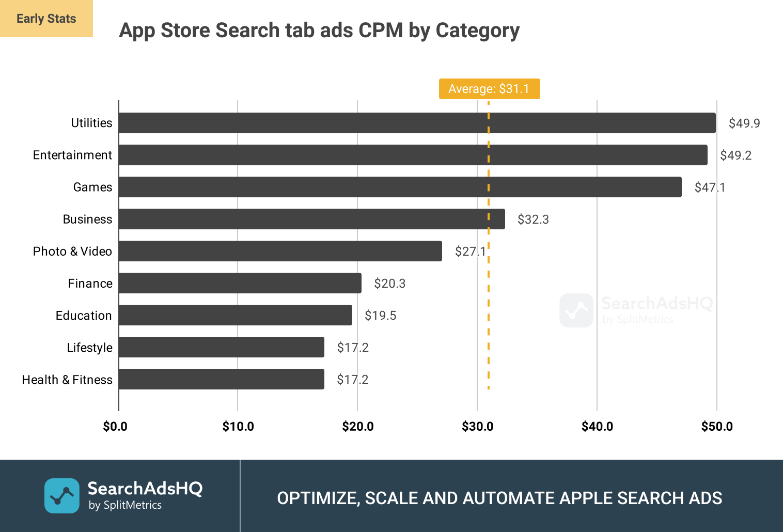The image size is (783, 532).
Task: Click the Early Stats badge
Action: (x=46, y=19)
